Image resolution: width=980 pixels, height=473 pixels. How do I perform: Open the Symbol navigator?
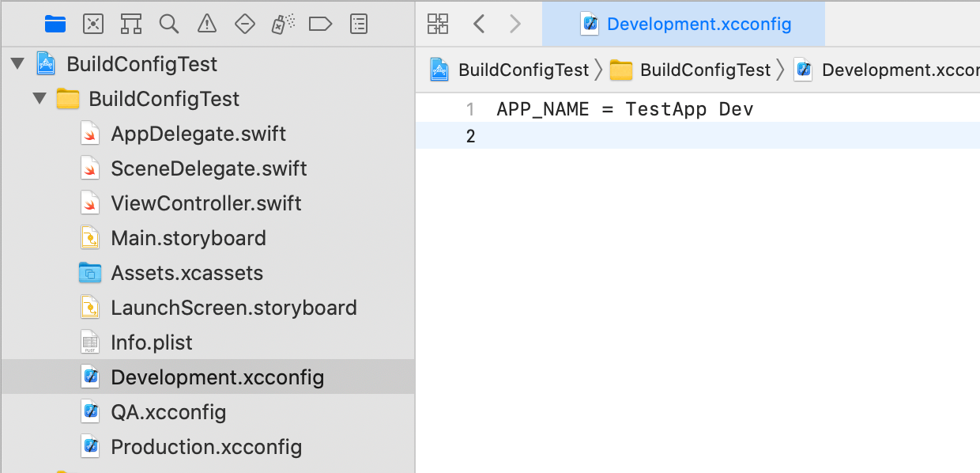(131, 24)
